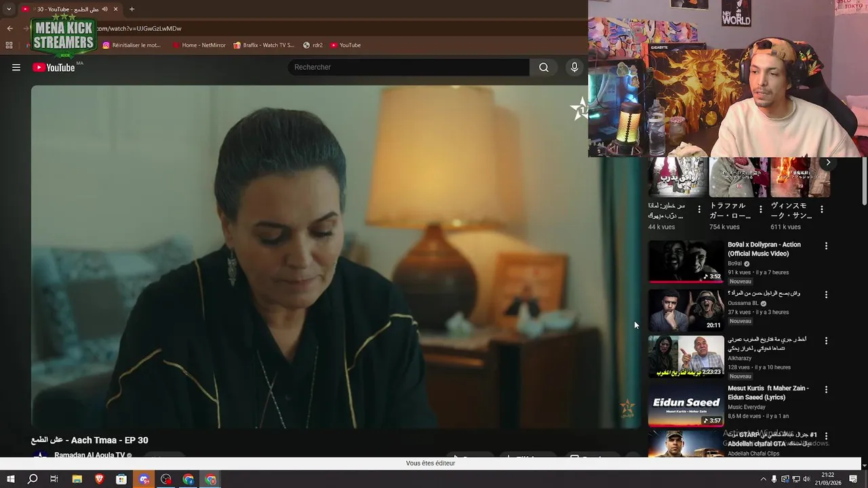The image size is (868, 488).
Task: Click the search magnifier button
Action: pyautogui.click(x=544, y=67)
